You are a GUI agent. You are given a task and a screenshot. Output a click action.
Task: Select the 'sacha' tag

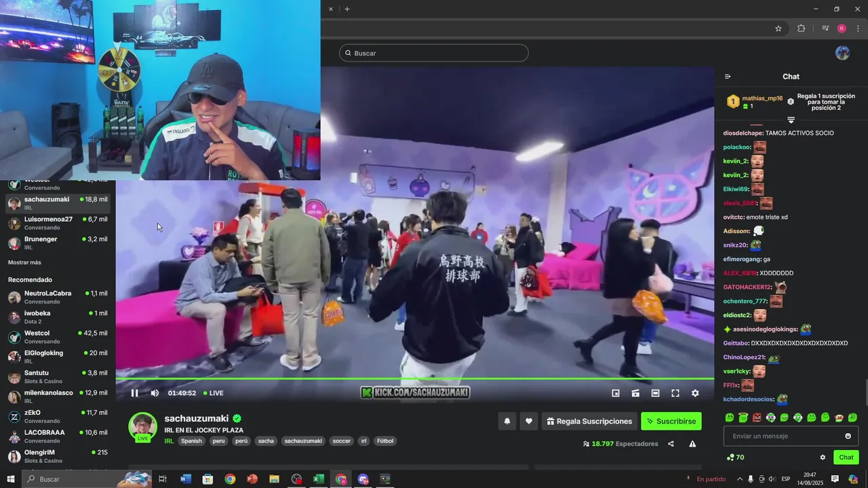click(266, 441)
